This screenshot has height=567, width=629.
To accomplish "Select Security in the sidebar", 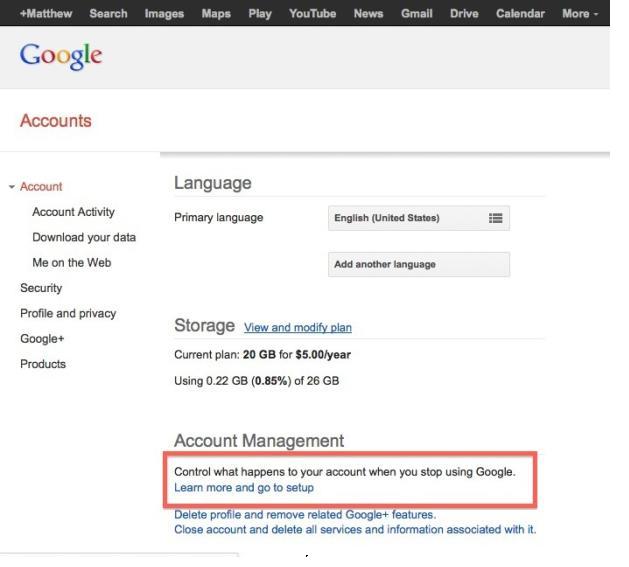I will click(x=41, y=288).
